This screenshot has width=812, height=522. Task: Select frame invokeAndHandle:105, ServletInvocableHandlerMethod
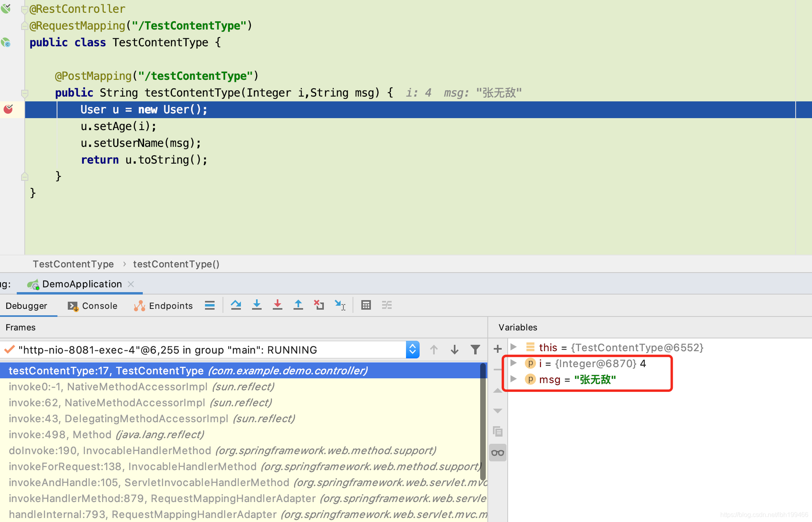[243, 482]
